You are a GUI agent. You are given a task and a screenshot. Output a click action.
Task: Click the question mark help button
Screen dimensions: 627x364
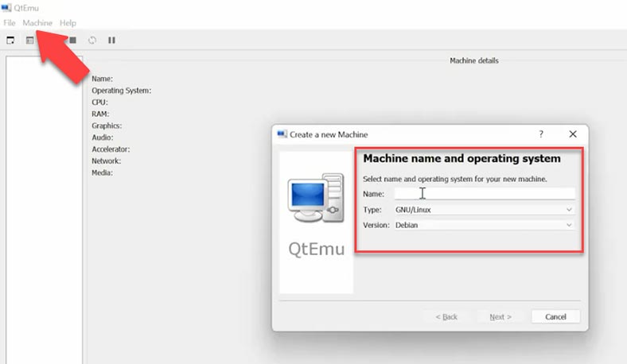[541, 134]
